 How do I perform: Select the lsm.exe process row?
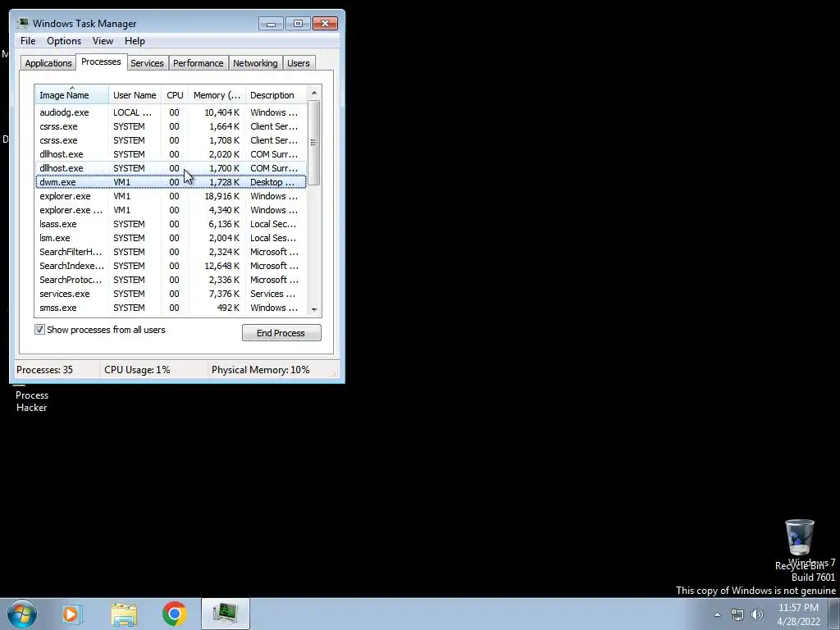171,238
